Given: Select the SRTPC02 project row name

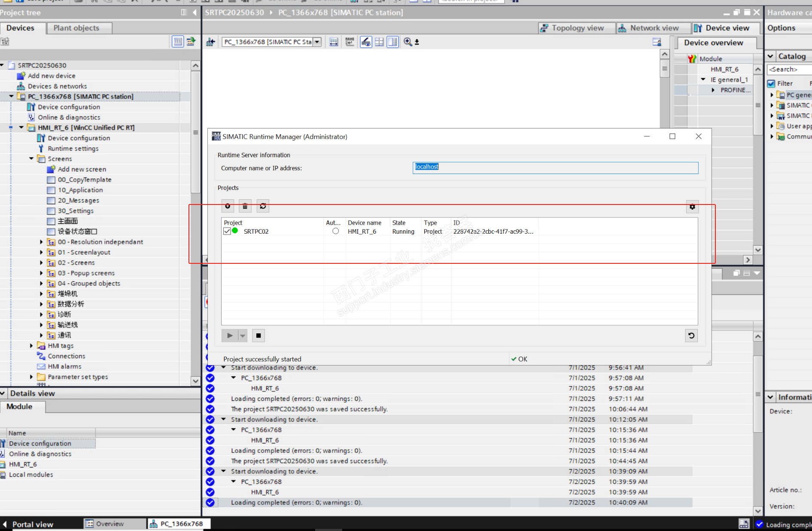Looking at the screenshot, I should (x=256, y=232).
